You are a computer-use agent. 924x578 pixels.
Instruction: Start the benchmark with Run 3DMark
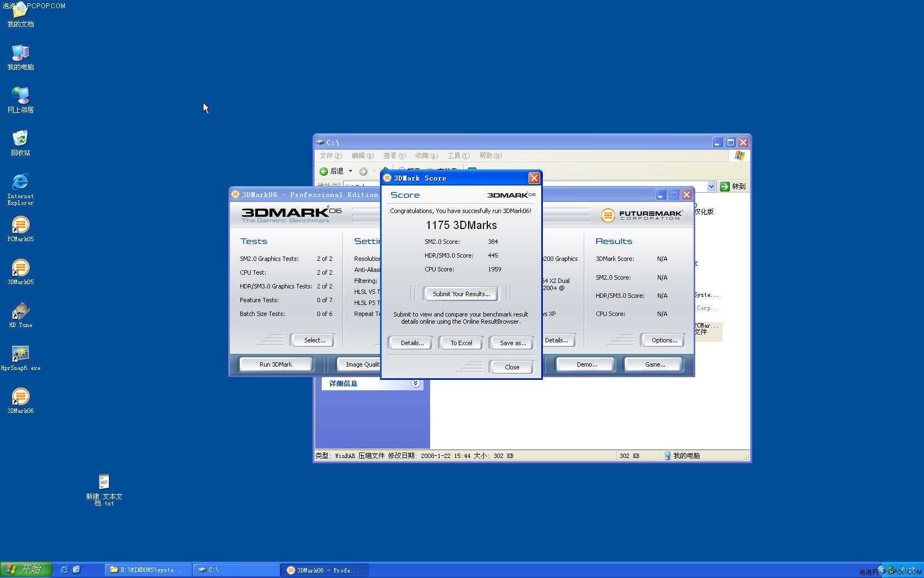coord(276,364)
